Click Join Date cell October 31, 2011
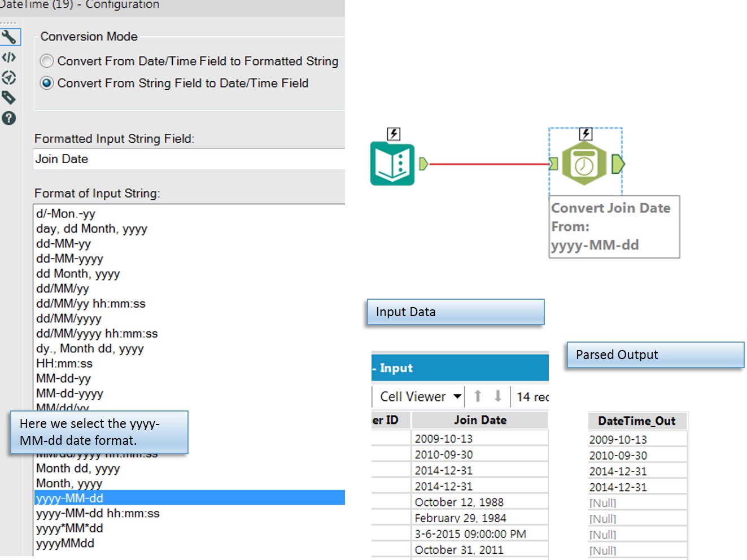 pos(480,549)
